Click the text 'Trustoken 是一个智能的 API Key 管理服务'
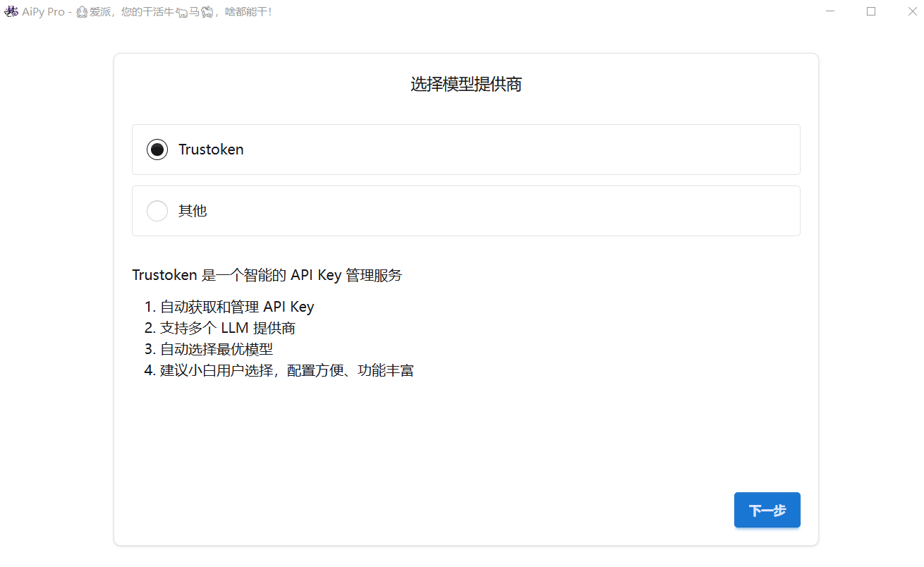Image resolution: width=924 pixels, height=567 pixels. click(x=267, y=275)
